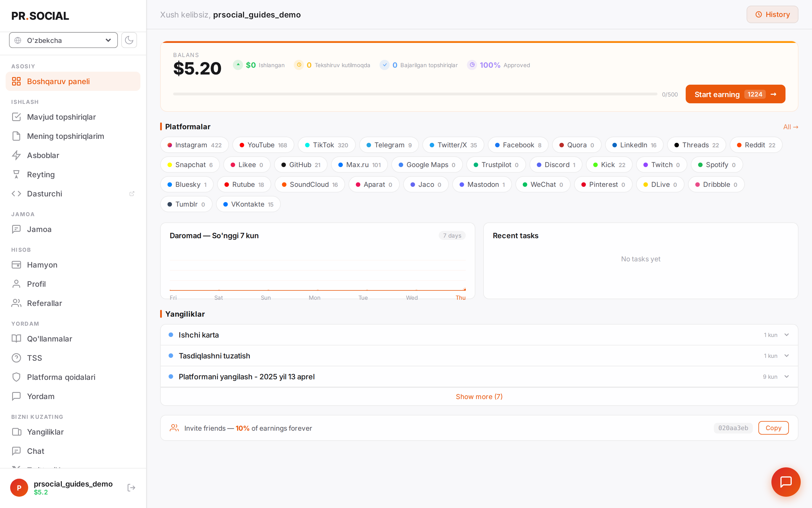Image resolution: width=812 pixels, height=508 pixels.
Task: Click the Mening topshiriqlarim document icon
Action: tap(16, 136)
